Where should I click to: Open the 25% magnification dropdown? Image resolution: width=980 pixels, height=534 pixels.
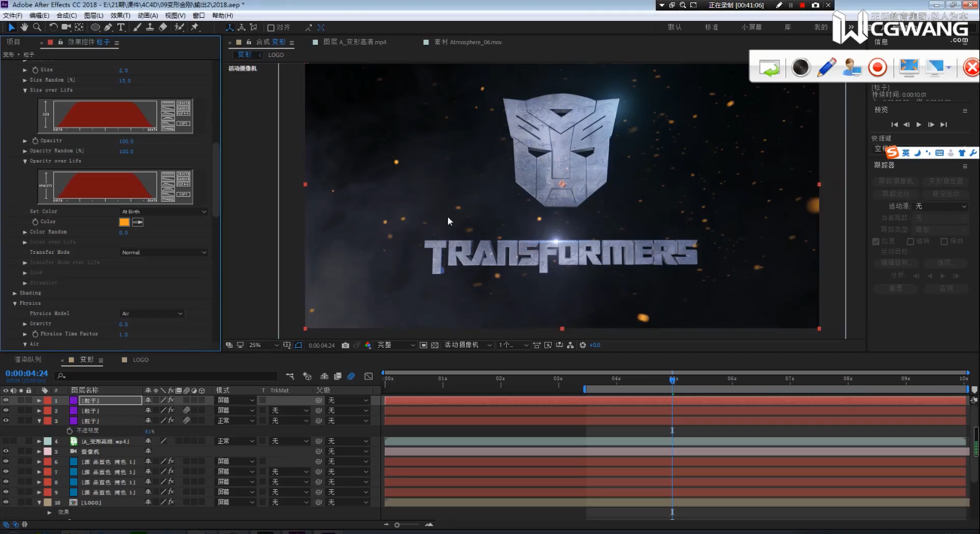point(263,345)
